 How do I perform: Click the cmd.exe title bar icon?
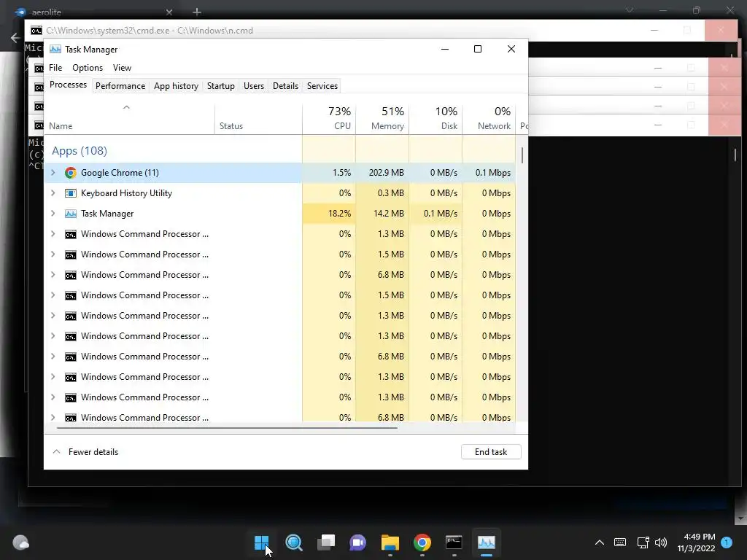pyautogui.click(x=36, y=31)
